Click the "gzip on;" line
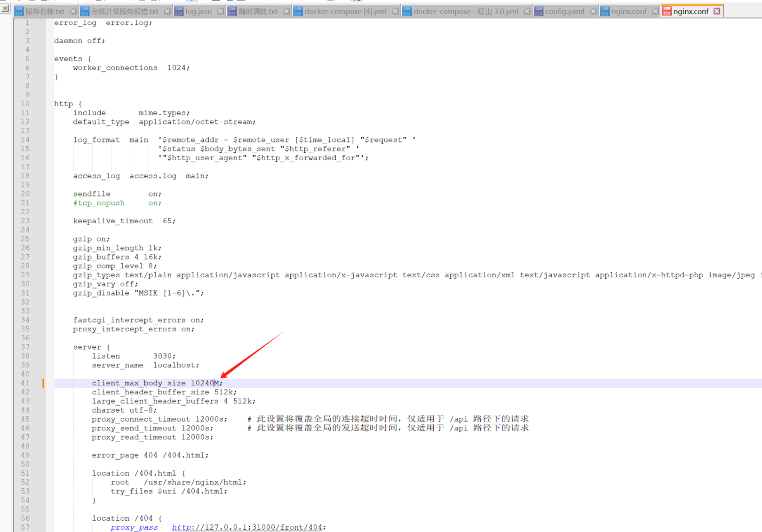Screen dimensions: 762x532 (x=91, y=239)
